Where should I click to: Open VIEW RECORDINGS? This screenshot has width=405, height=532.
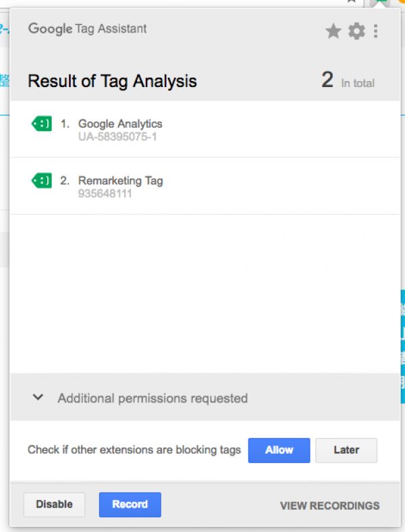pos(329,506)
